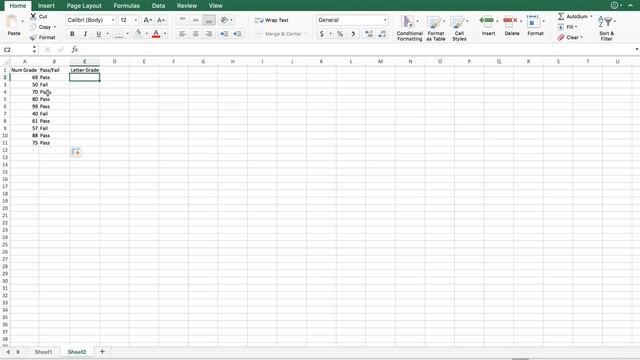Click the select-all corner of the grid
The height and width of the screenshot is (360, 640).
[x=5, y=62]
